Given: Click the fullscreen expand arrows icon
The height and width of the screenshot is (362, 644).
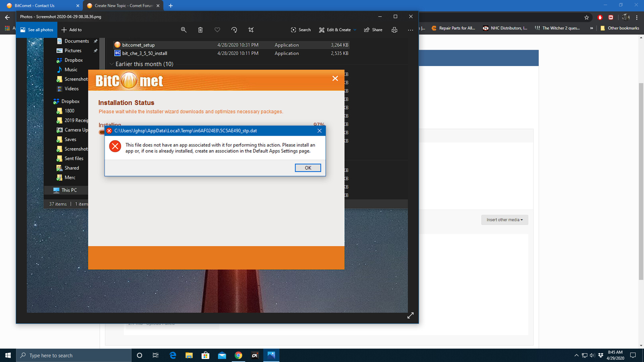Looking at the screenshot, I should tap(411, 316).
